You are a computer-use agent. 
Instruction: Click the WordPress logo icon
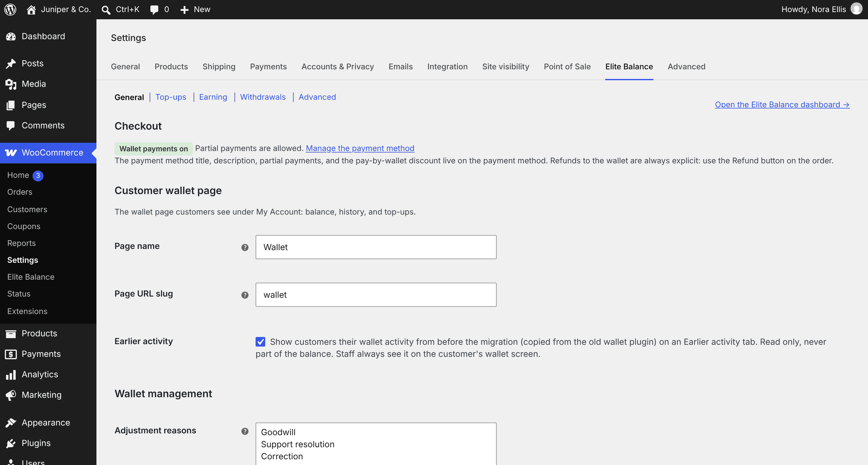pyautogui.click(x=10, y=9)
